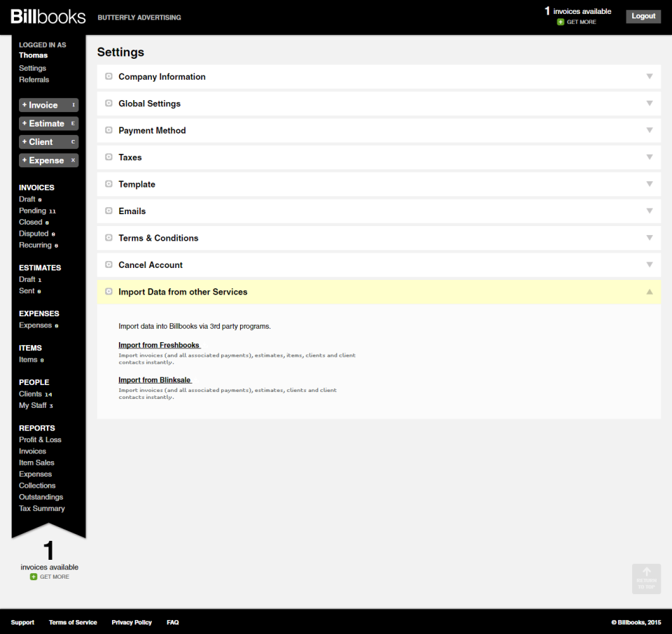This screenshot has height=634, width=672.
Task: Click the Import from Blinksale link
Action: [x=154, y=379]
